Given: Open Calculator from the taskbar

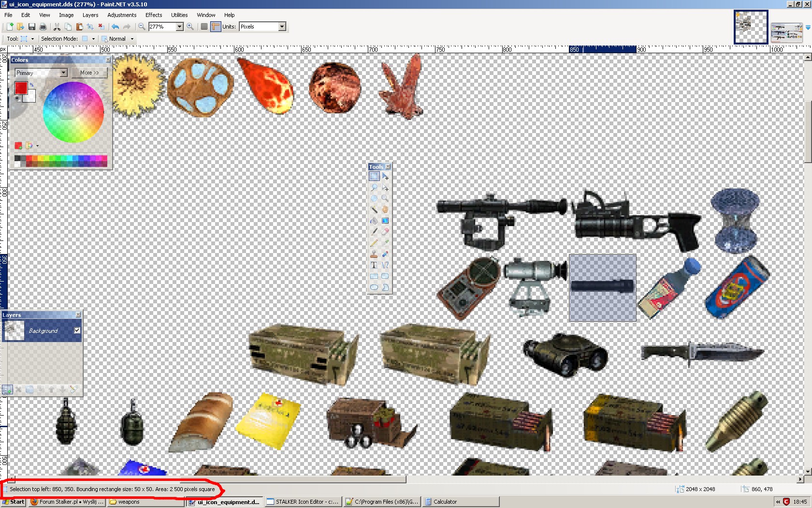Looking at the screenshot, I should pos(461,502).
